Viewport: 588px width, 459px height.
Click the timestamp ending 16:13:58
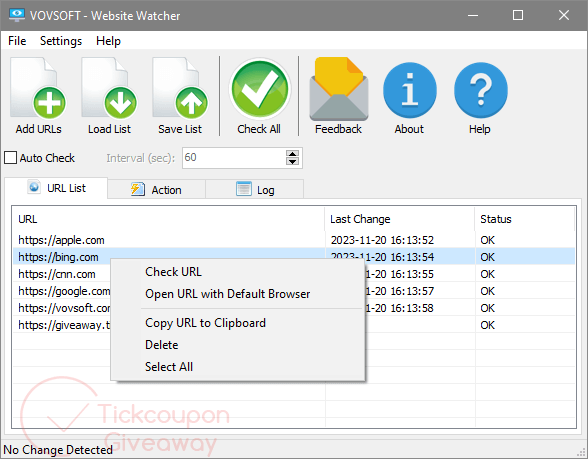pos(400,308)
